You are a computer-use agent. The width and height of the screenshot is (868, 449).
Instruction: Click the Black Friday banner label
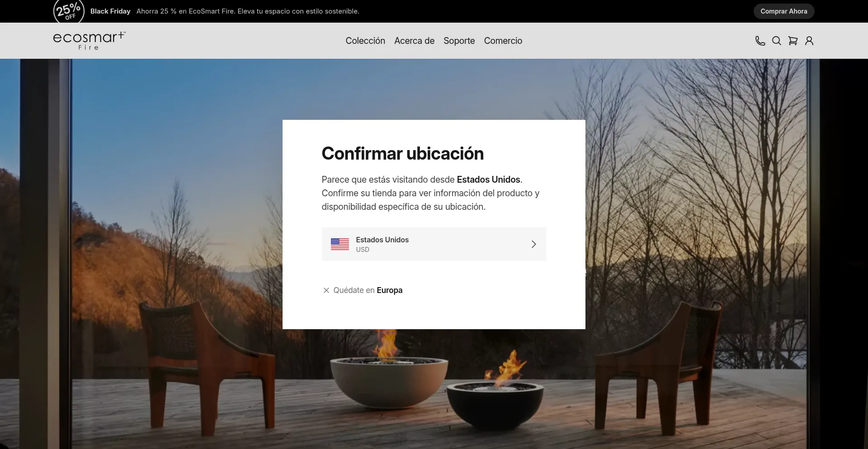click(x=110, y=11)
